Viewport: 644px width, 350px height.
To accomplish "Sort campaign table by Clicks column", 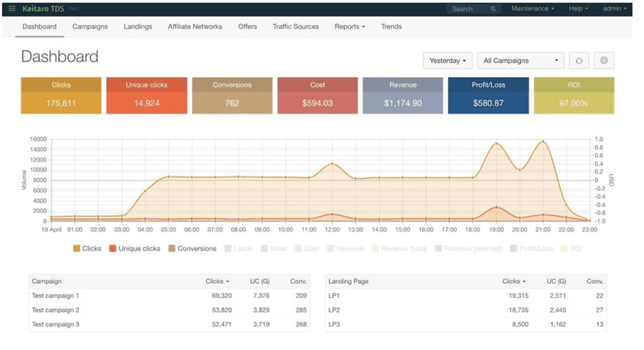I will [x=217, y=282].
